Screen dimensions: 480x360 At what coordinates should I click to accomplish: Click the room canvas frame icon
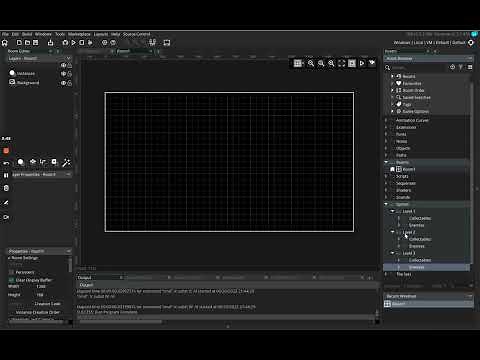point(352,63)
